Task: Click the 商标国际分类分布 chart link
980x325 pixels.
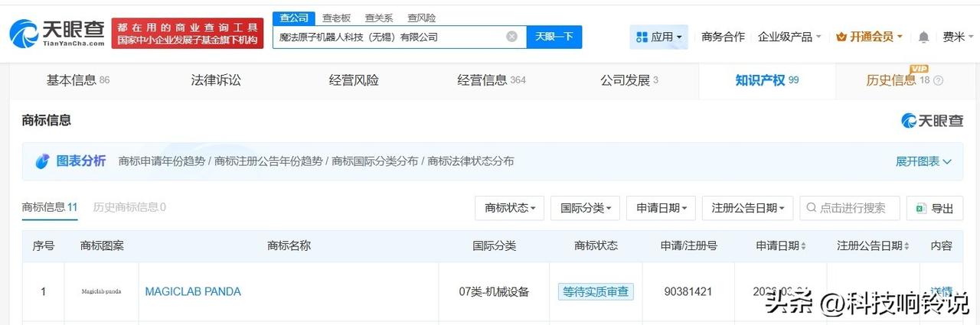Action: coord(374,161)
